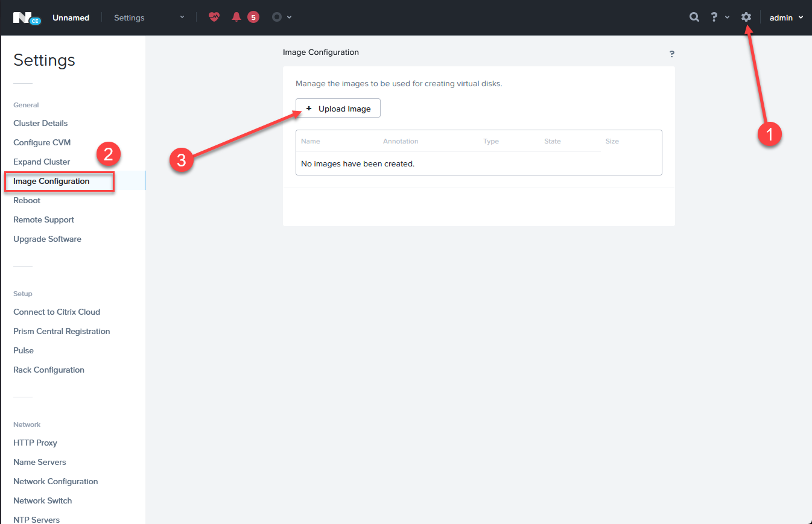Click the Unnamed cluster name
Screen dimensions: 812x524
point(71,17)
